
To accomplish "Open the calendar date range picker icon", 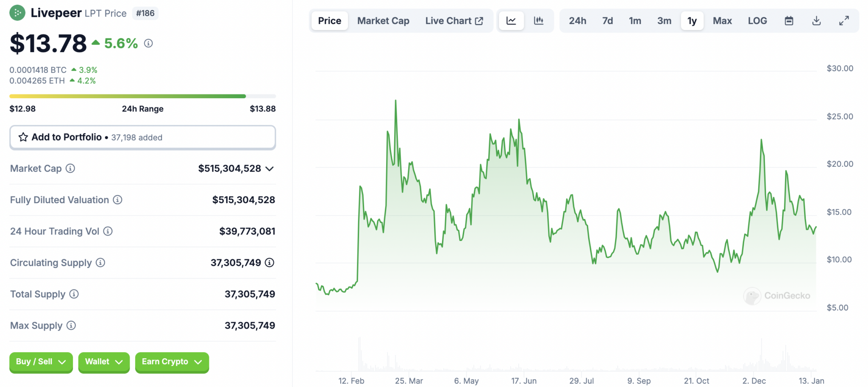I will pyautogui.click(x=789, y=20).
